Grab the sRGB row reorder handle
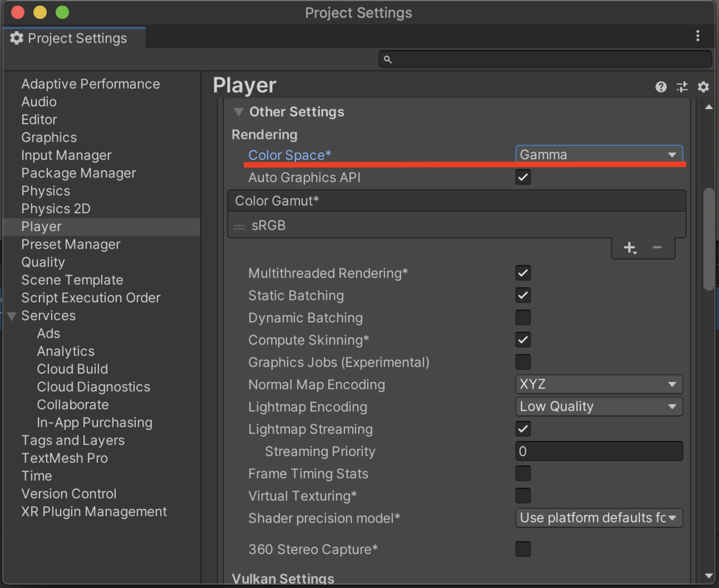Viewport: 719px width, 588px height. (240, 227)
